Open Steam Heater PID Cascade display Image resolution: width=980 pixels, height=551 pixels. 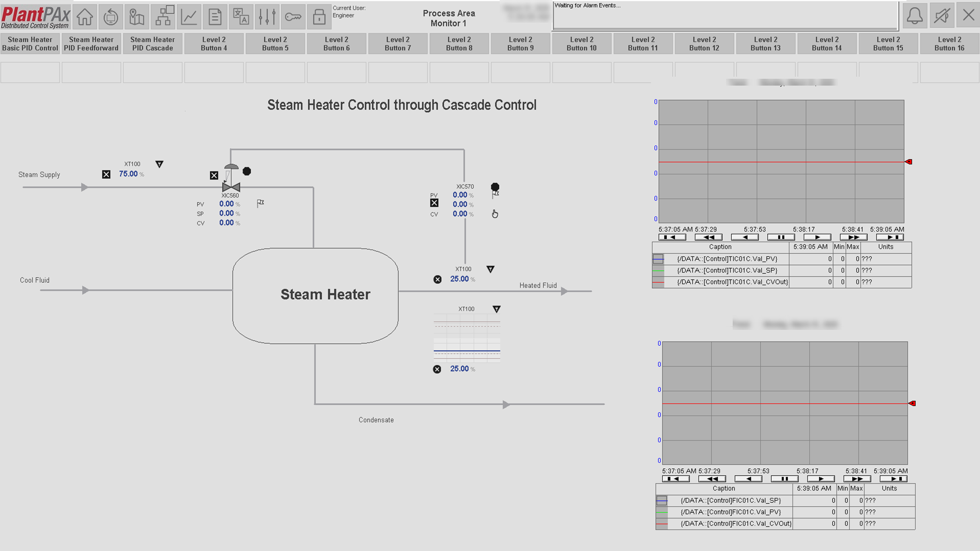point(153,44)
